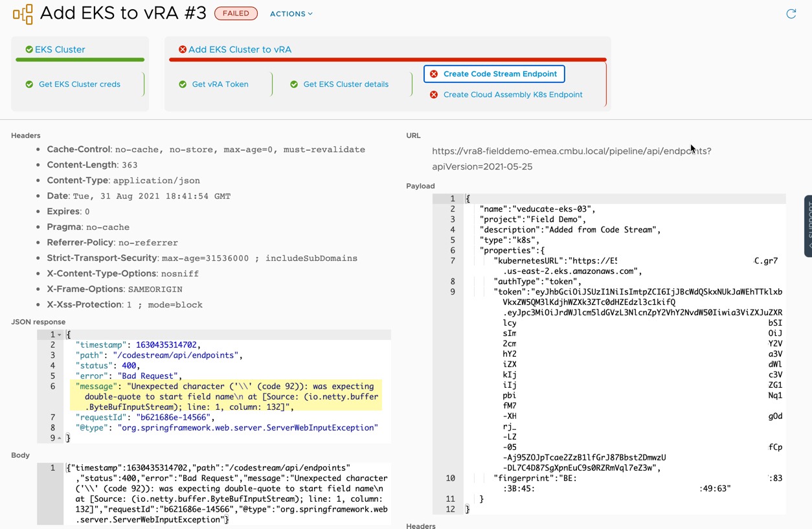The width and height of the screenshot is (812, 529).
Task: Click the kubernetesURL line in payload
Action: pyautogui.click(x=636, y=266)
